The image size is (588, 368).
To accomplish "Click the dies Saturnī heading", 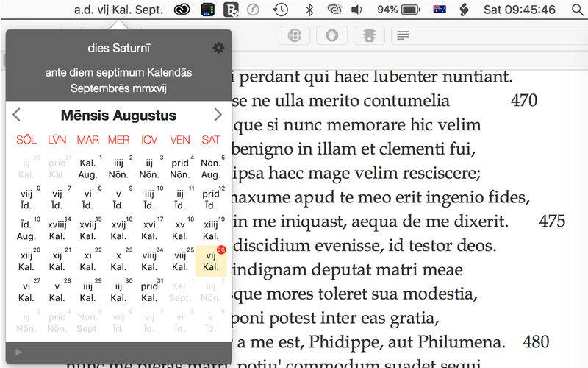I will (118, 48).
